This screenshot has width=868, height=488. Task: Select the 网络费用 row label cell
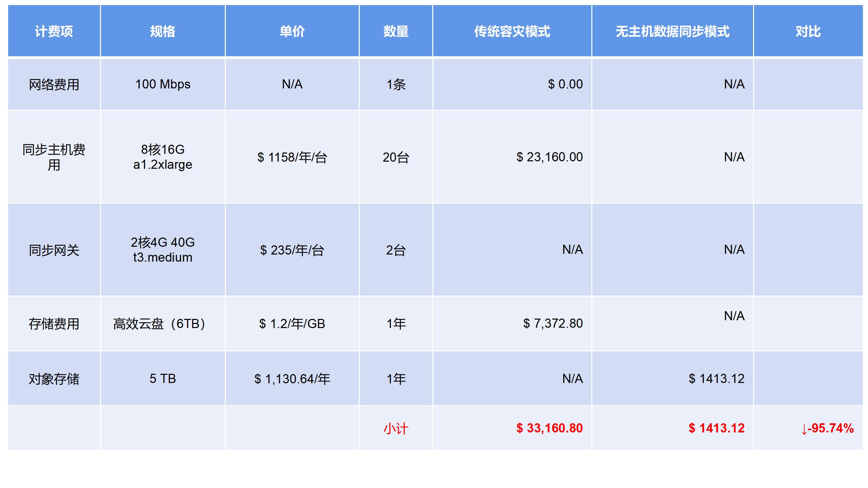click(54, 84)
